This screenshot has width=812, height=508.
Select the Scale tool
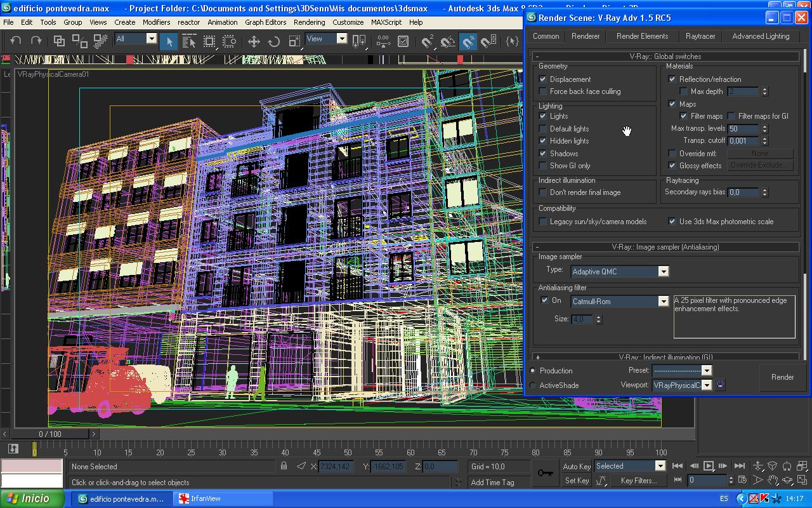(294, 42)
